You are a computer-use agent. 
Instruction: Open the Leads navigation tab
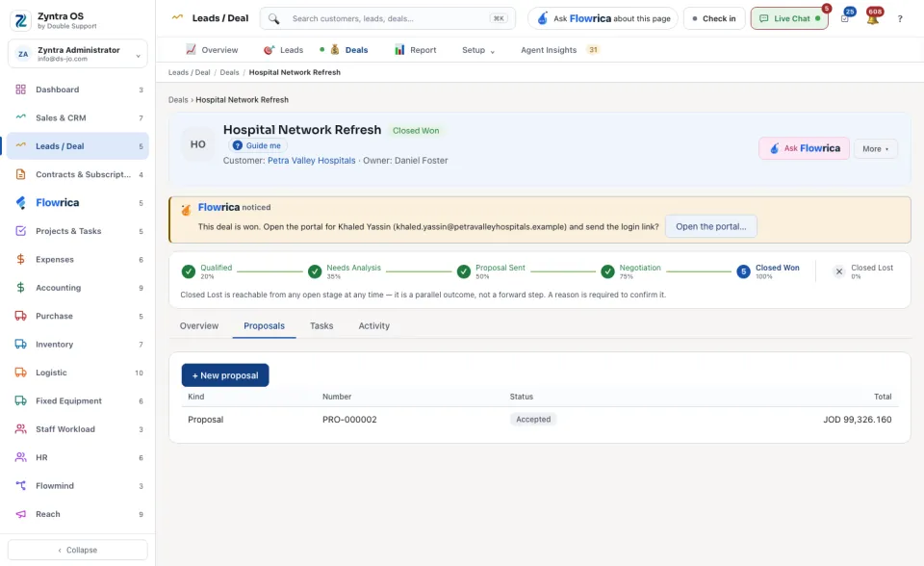tap(283, 50)
